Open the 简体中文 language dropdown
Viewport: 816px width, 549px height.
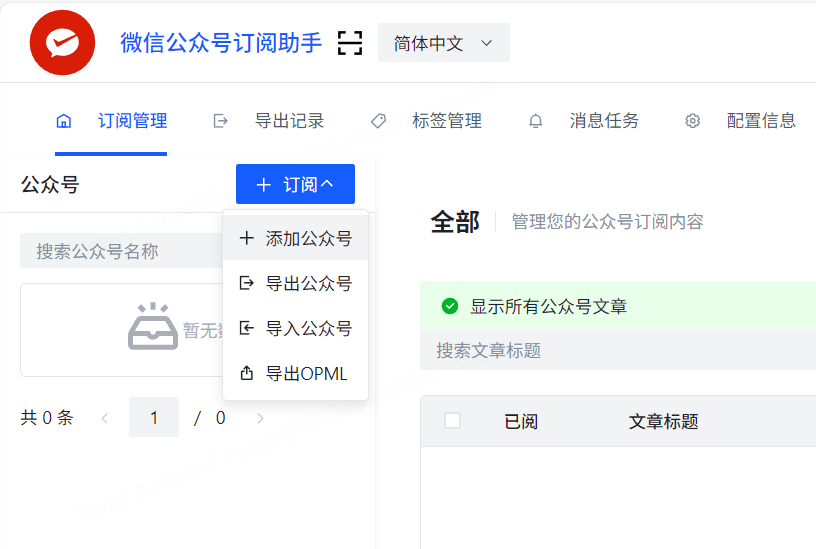pos(443,43)
